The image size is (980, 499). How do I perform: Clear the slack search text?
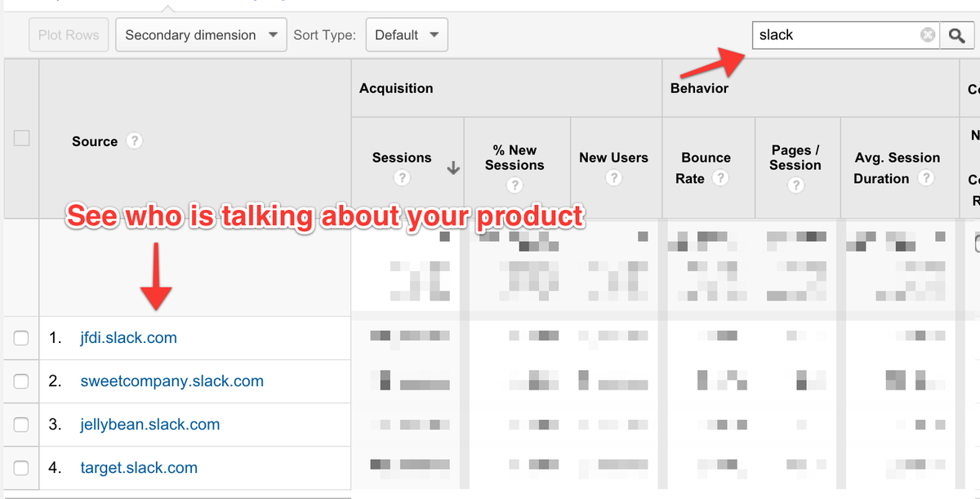pyautogui.click(x=928, y=35)
